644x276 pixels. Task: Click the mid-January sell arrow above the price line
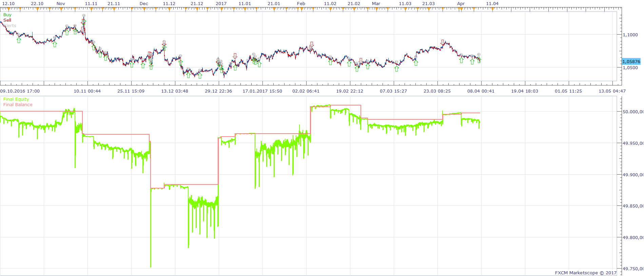coord(235,56)
